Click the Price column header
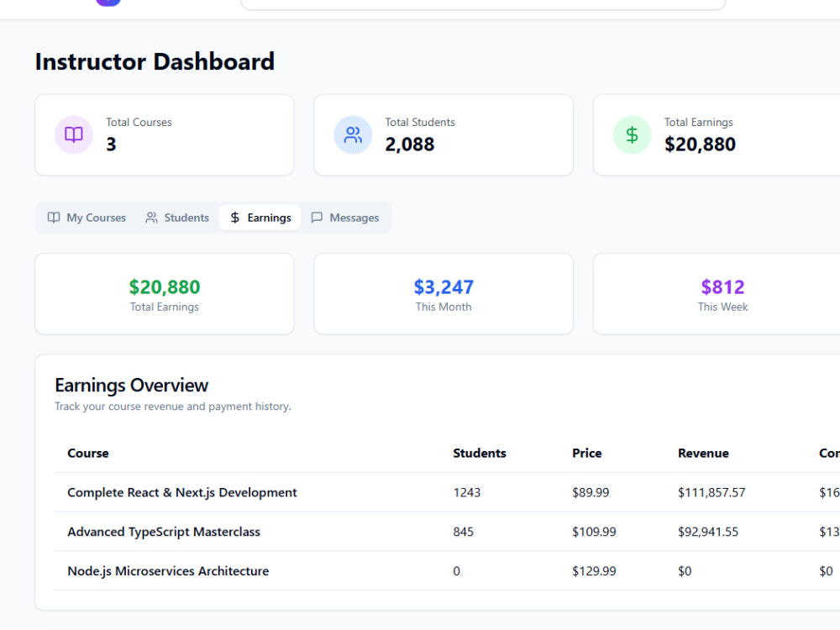This screenshot has width=840, height=630. 586,454
